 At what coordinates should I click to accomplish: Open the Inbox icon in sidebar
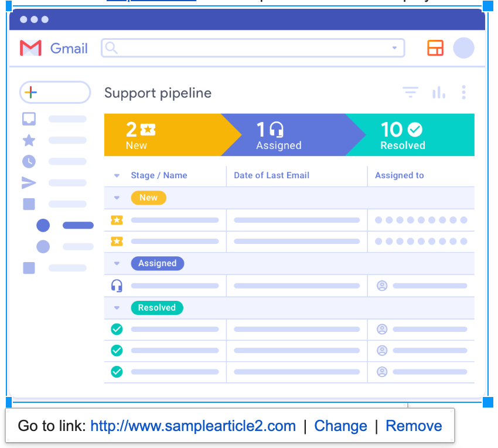(29, 118)
